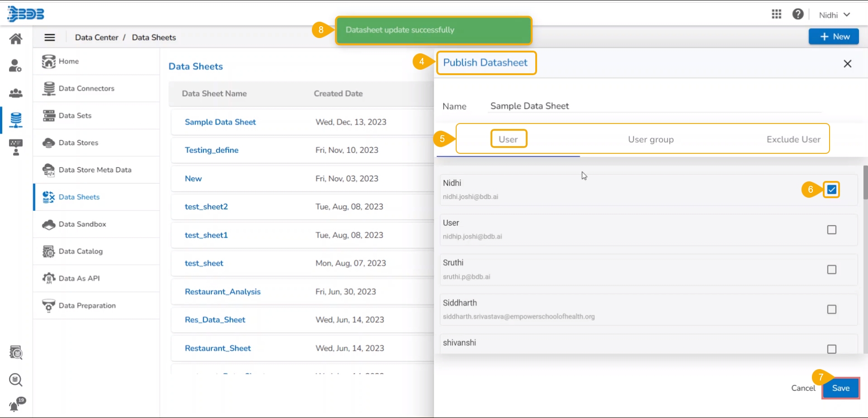Click the Cancel button
This screenshot has height=418, width=868.
(x=803, y=388)
